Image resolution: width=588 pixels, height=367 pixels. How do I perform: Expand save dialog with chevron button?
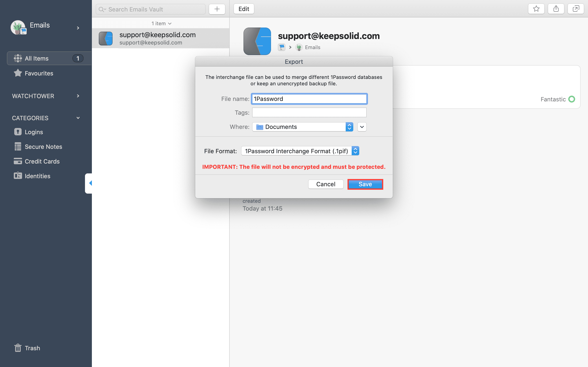[362, 127]
